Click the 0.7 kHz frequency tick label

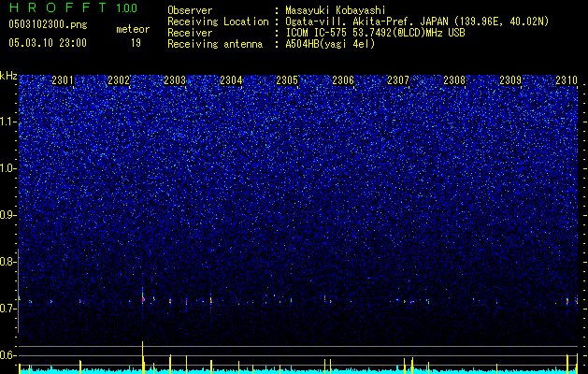point(8,309)
